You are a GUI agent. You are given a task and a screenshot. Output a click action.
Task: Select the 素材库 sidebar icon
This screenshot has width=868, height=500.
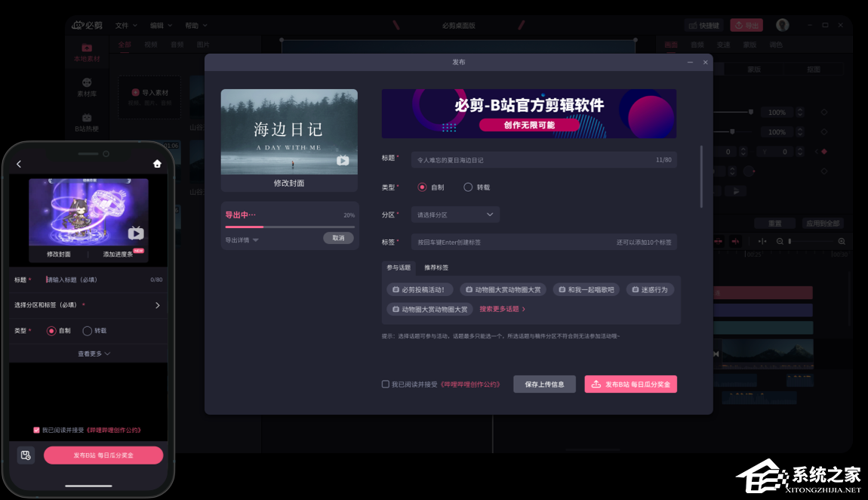pyautogui.click(x=87, y=82)
